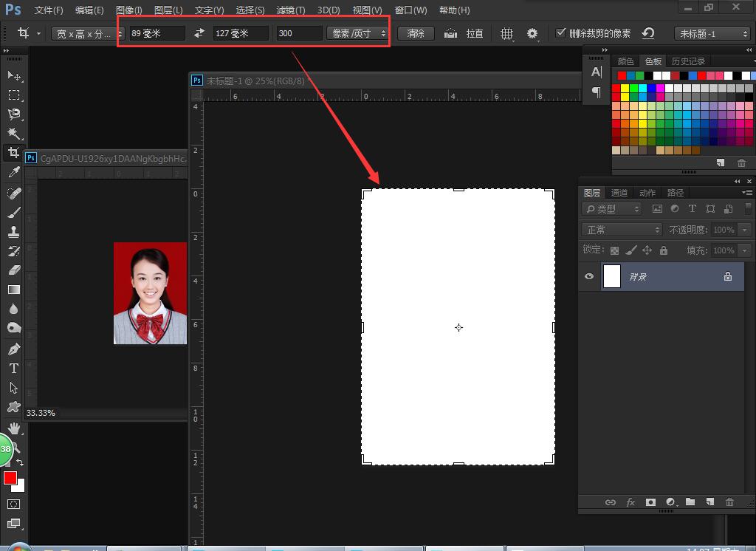Select the Eyedropper tool
Image resolution: width=756 pixels, height=551 pixels.
coord(13,172)
